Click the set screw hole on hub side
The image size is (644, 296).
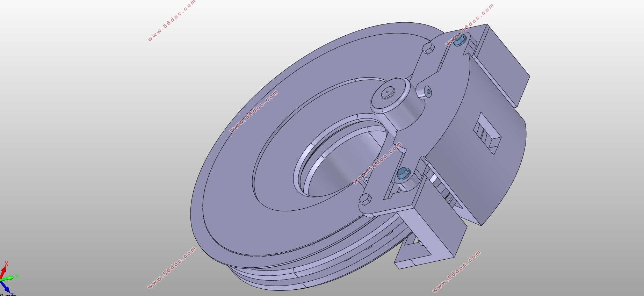[429, 92]
